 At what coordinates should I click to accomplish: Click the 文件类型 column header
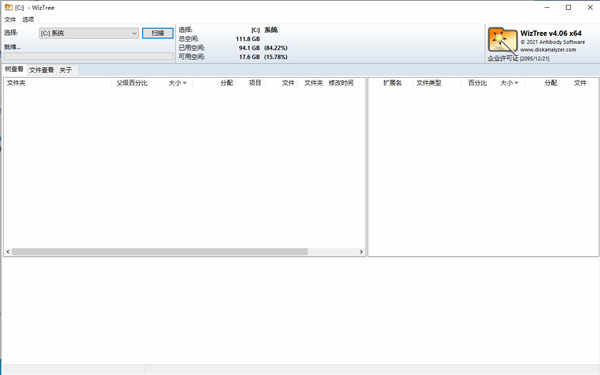(429, 83)
